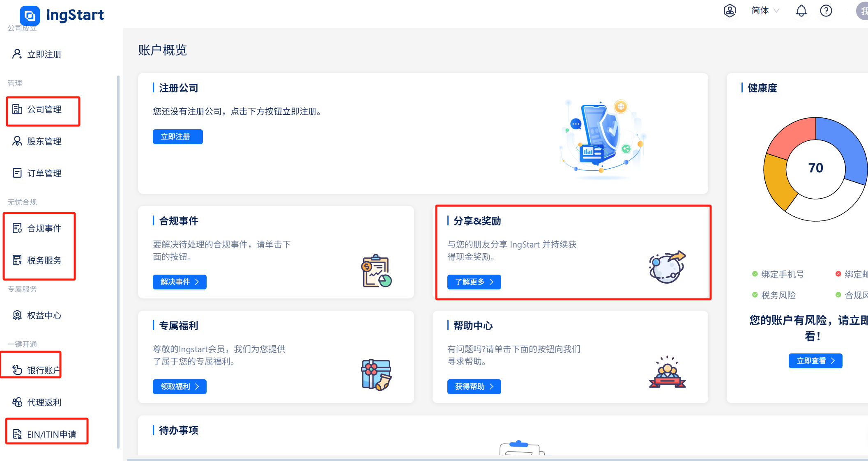Click chevron arrow on 立即查看 button
This screenshot has height=461, width=868.
coord(833,361)
